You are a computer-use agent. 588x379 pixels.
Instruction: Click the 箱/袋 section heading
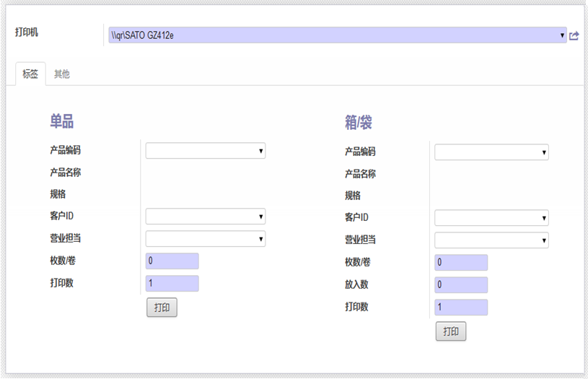358,122
